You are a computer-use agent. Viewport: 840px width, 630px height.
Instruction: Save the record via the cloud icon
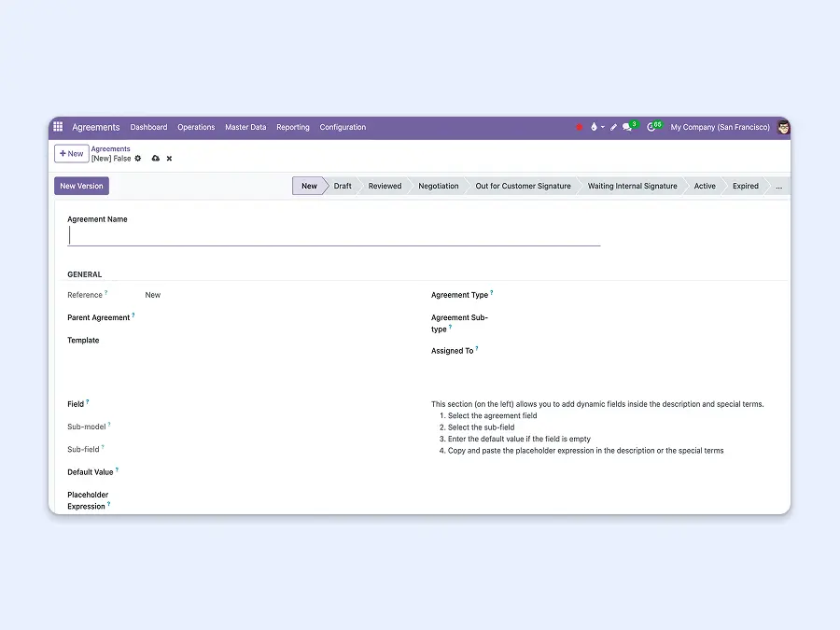click(x=155, y=159)
